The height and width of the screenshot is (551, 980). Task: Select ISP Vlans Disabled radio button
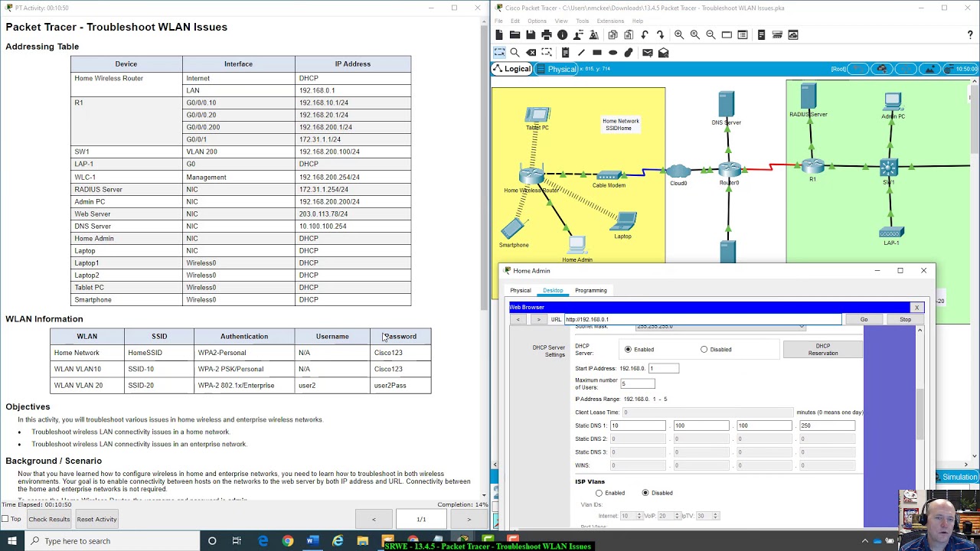click(x=645, y=493)
